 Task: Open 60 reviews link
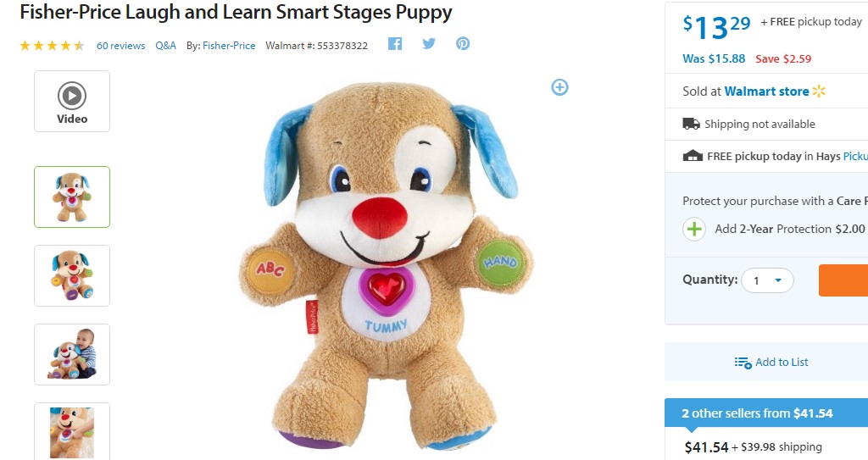(120, 46)
